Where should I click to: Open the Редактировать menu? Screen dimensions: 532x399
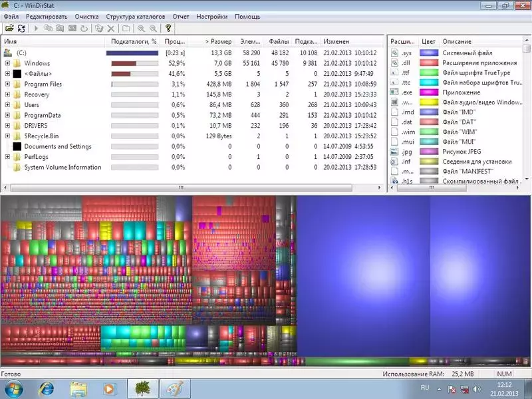point(47,17)
